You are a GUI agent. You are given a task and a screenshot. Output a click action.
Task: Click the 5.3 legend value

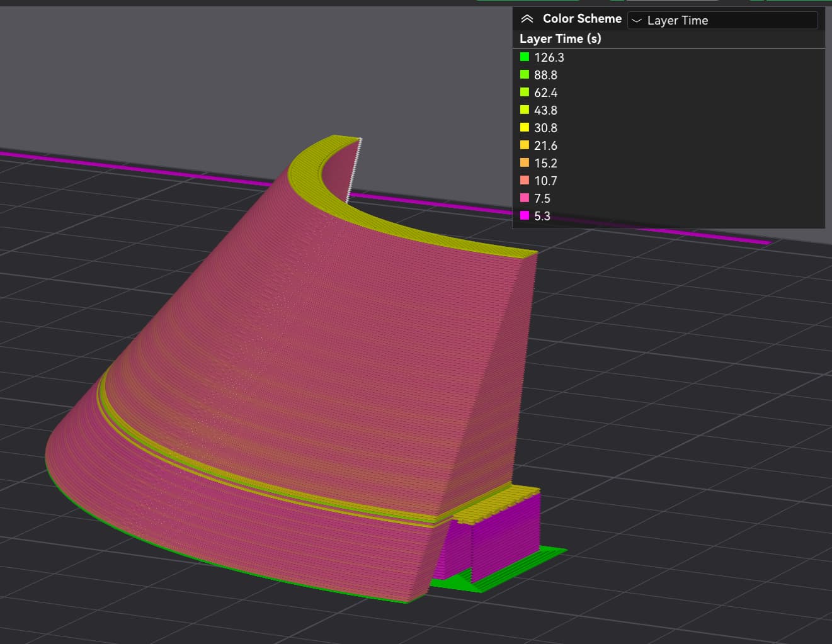tap(542, 216)
